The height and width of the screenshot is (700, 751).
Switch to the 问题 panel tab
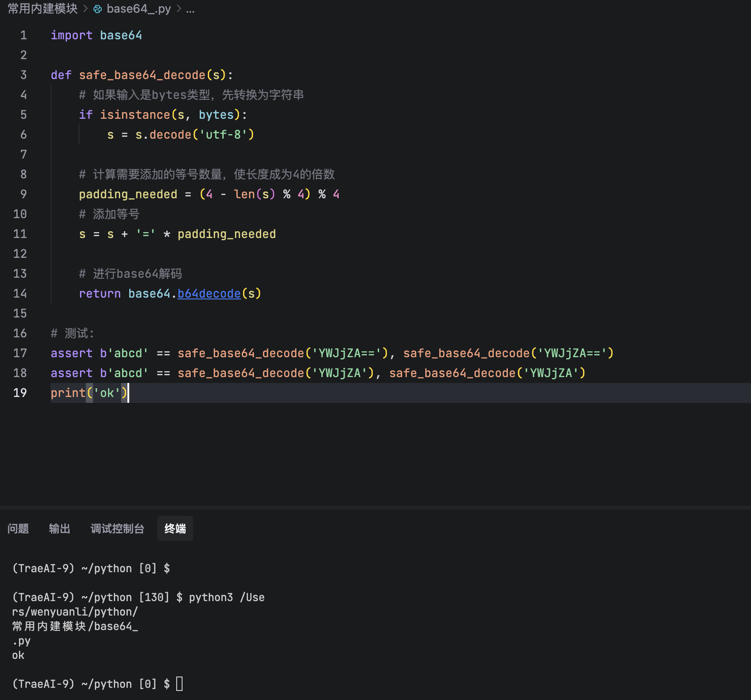point(18,528)
